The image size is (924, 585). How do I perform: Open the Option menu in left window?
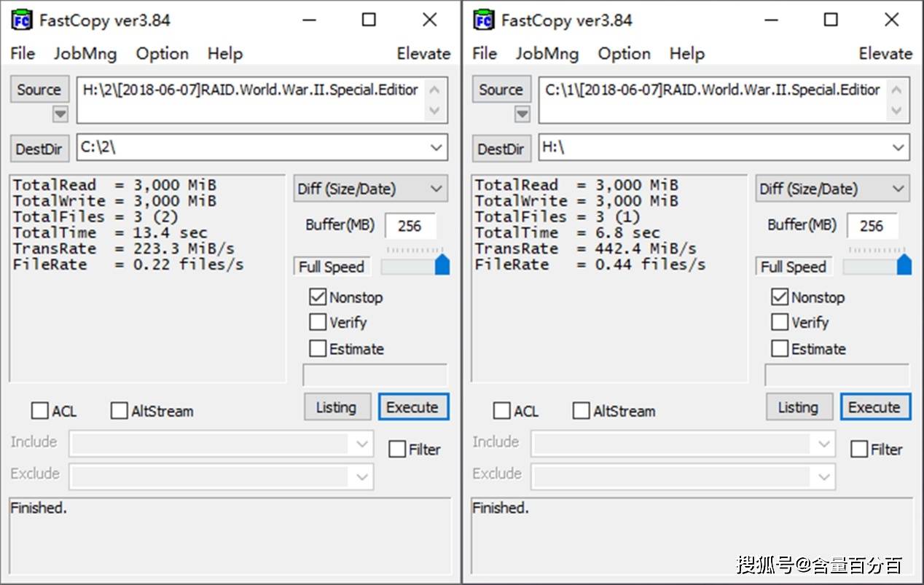(x=162, y=53)
